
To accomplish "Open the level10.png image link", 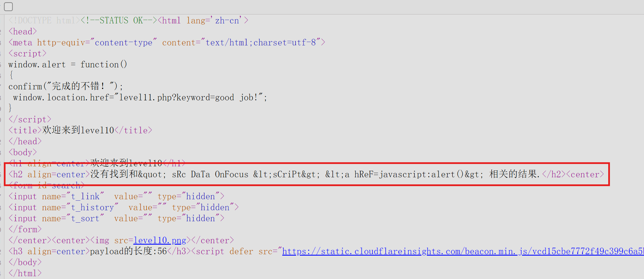I will pos(160,240).
